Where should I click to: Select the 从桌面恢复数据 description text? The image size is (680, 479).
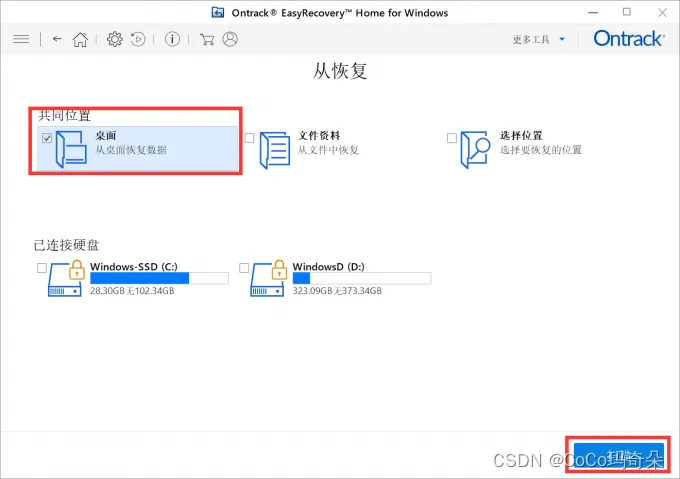click(x=131, y=150)
